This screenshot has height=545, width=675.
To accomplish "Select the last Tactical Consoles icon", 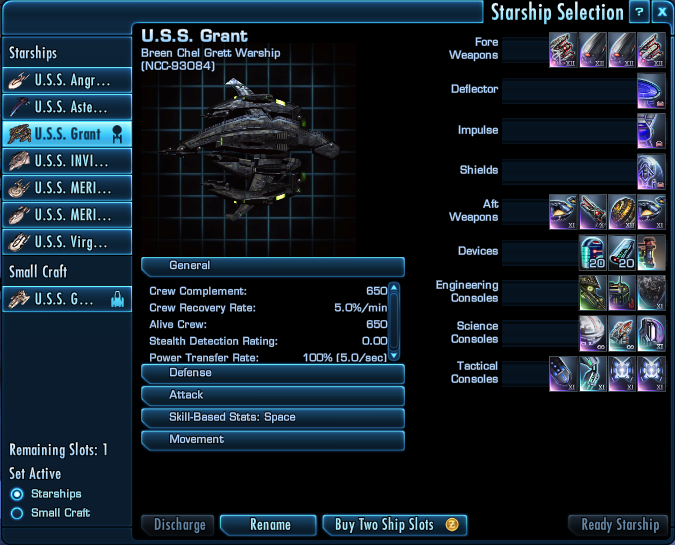I will pyautogui.click(x=651, y=374).
